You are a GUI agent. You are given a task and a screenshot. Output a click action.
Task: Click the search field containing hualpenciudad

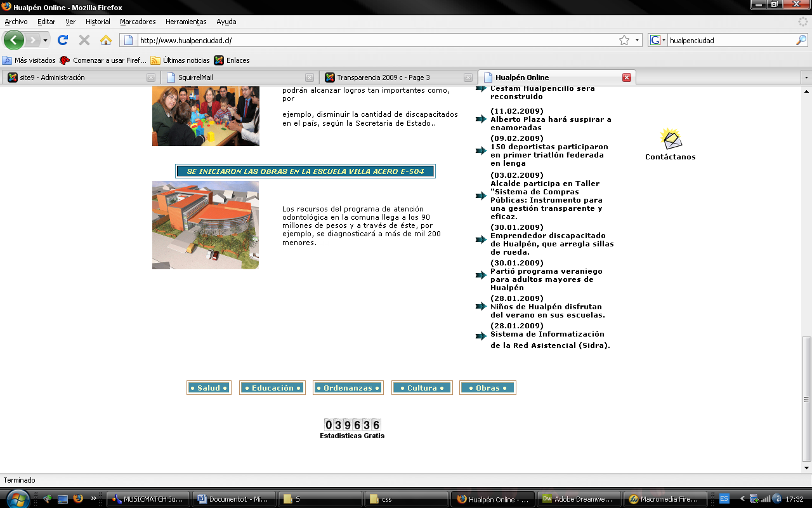pos(731,40)
